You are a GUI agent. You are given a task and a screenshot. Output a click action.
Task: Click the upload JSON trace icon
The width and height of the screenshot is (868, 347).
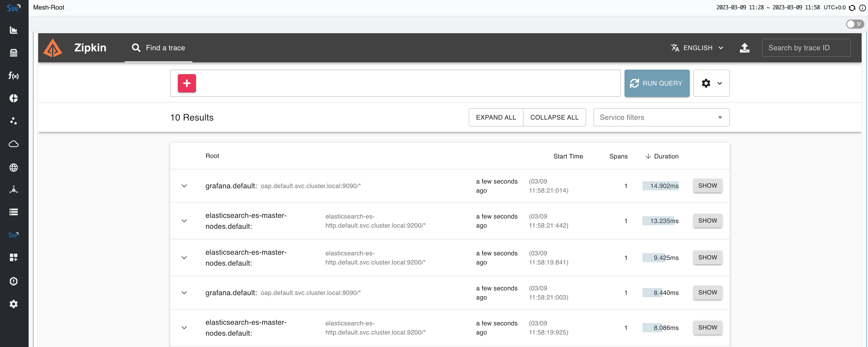[744, 48]
